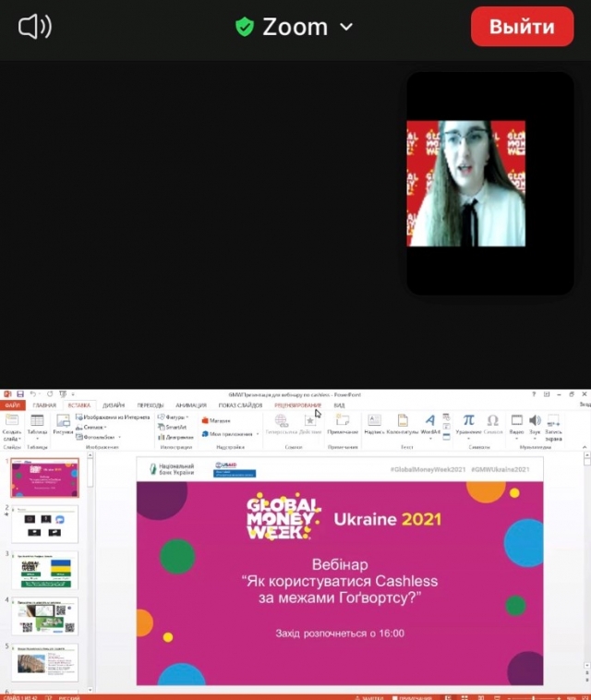Image resolution: width=591 pixels, height=700 pixels.
Task: Click the Вебінар title text on slide
Action: 340,564
